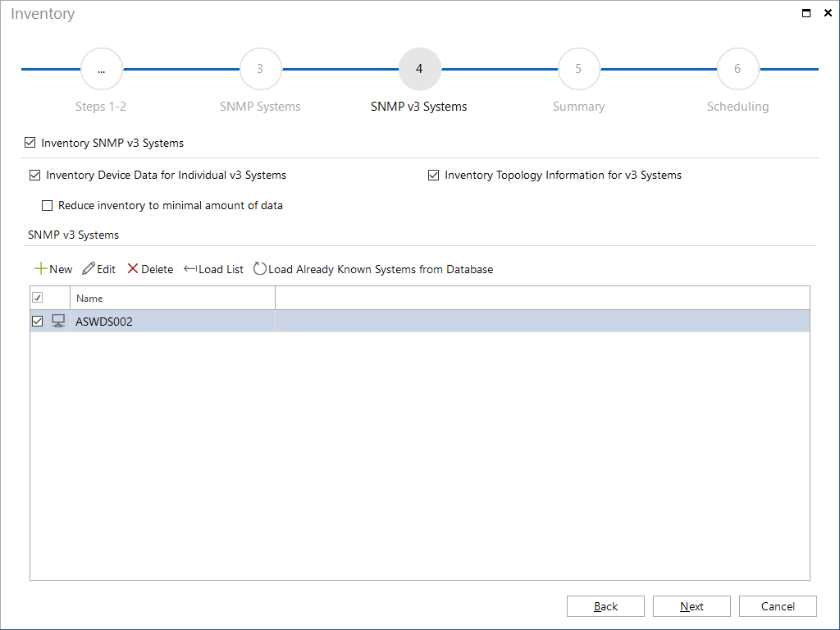Click the pencil Edit icon

(89, 268)
